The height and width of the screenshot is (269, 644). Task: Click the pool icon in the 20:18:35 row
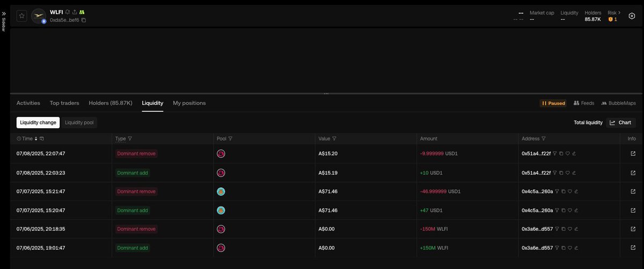[221, 229]
